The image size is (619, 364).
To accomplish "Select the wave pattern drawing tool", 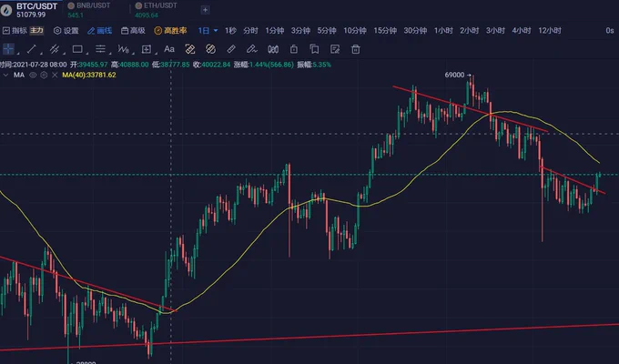I will point(123,49).
